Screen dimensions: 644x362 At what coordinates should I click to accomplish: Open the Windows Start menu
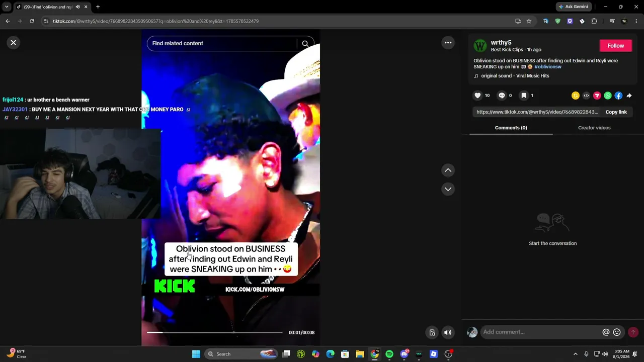pyautogui.click(x=196, y=354)
